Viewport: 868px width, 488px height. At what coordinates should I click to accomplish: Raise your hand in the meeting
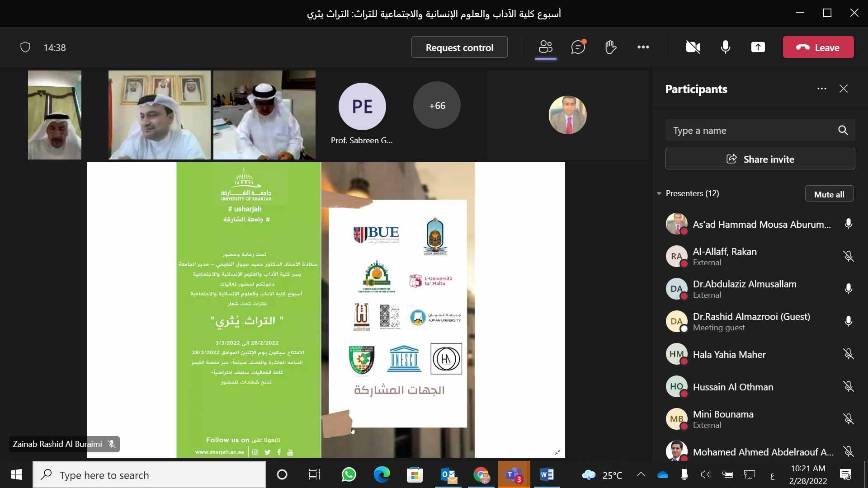click(x=610, y=47)
